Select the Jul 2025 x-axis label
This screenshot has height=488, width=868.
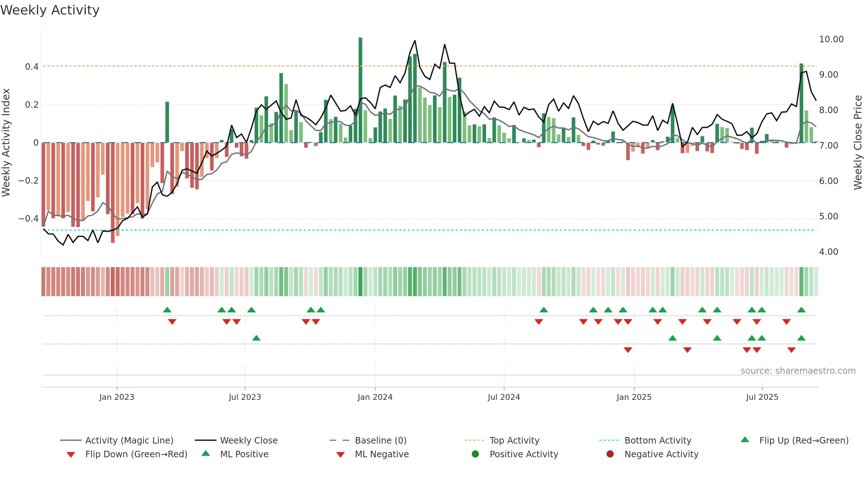coord(762,397)
